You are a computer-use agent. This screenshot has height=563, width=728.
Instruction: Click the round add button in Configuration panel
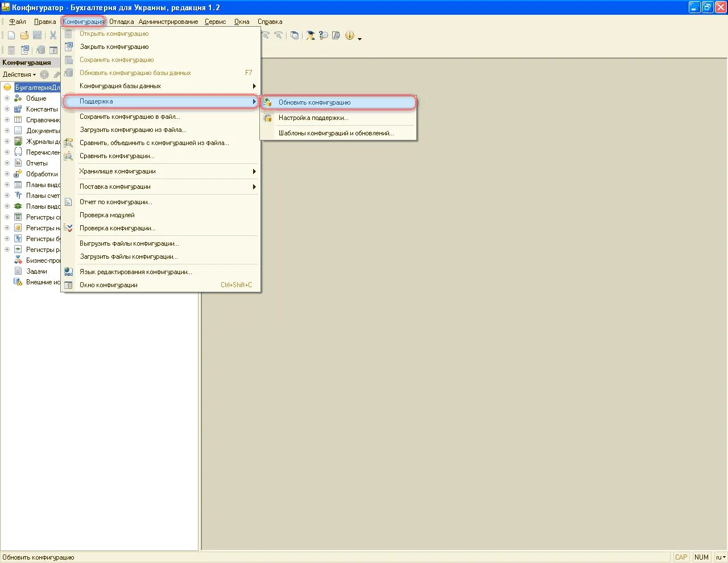(44, 74)
